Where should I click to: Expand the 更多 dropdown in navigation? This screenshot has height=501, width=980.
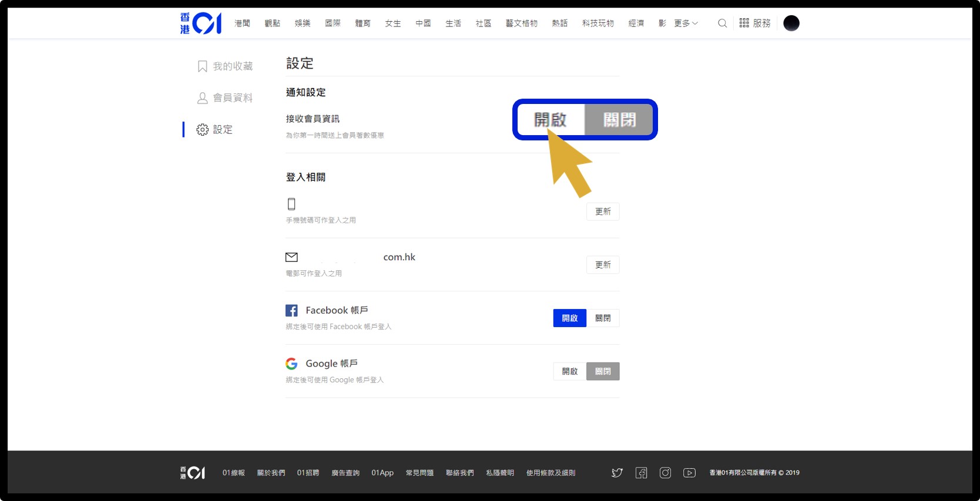point(686,23)
